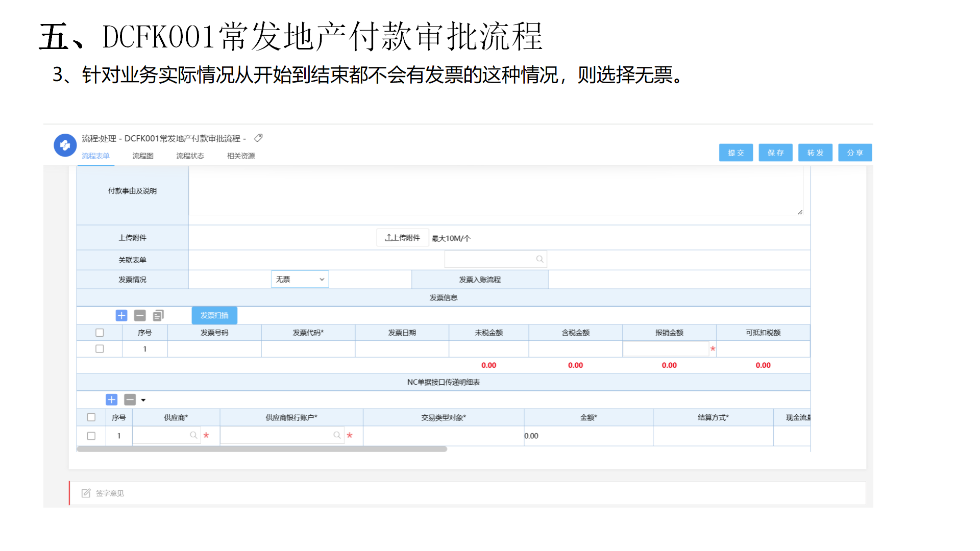Add a row in the invoice info table
This screenshot has height=551, width=980.
tap(121, 315)
